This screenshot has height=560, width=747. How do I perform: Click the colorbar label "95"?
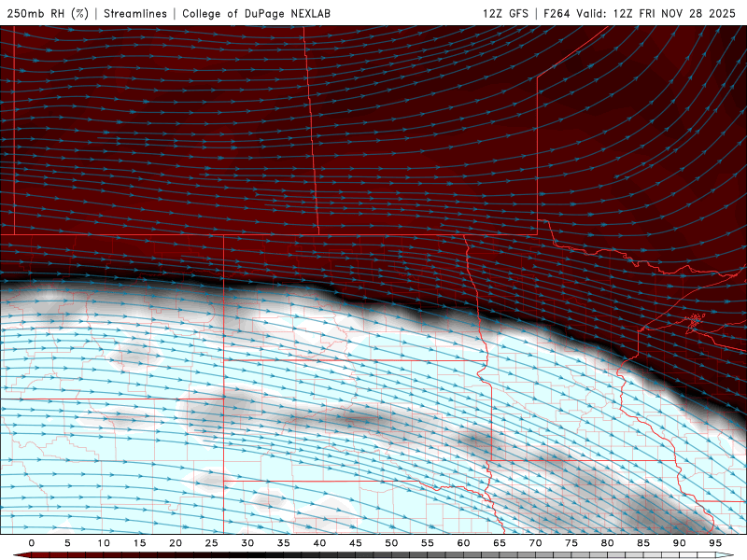pyautogui.click(x=715, y=543)
